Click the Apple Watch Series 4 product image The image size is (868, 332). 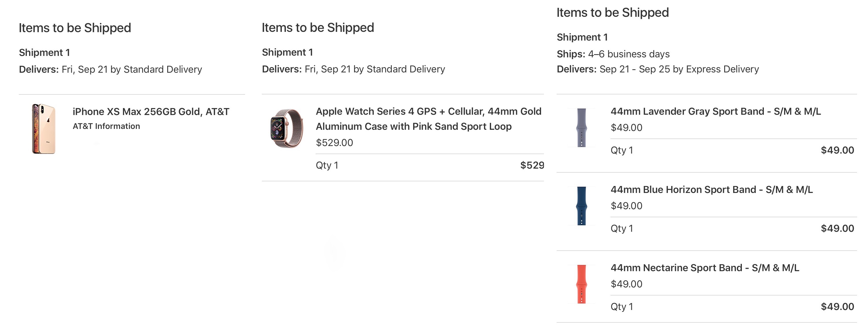[x=286, y=128]
